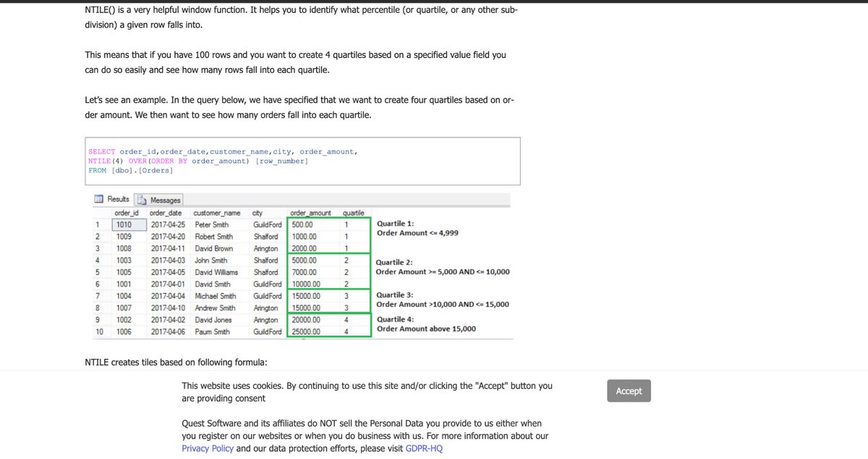This screenshot has width=868, height=459.
Task: Click 'Order Amount above 15,000' text
Action: point(427,329)
